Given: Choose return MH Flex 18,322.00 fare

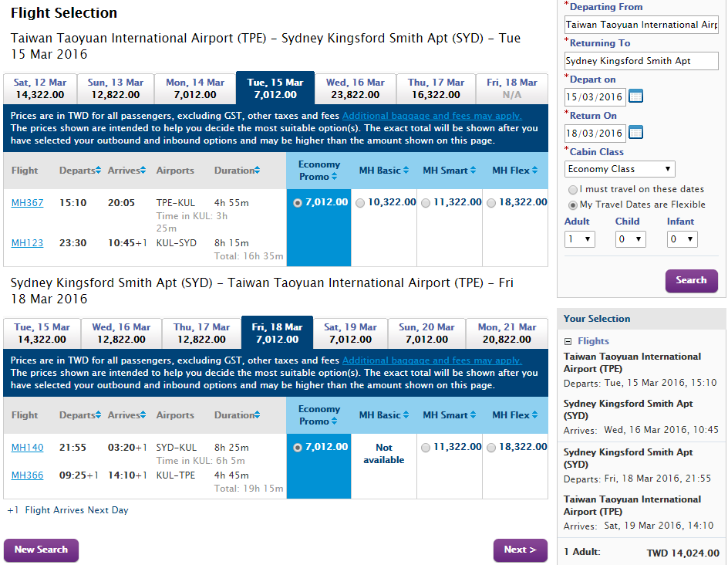Looking at the screenshot, I should click(x=491, y=448).
